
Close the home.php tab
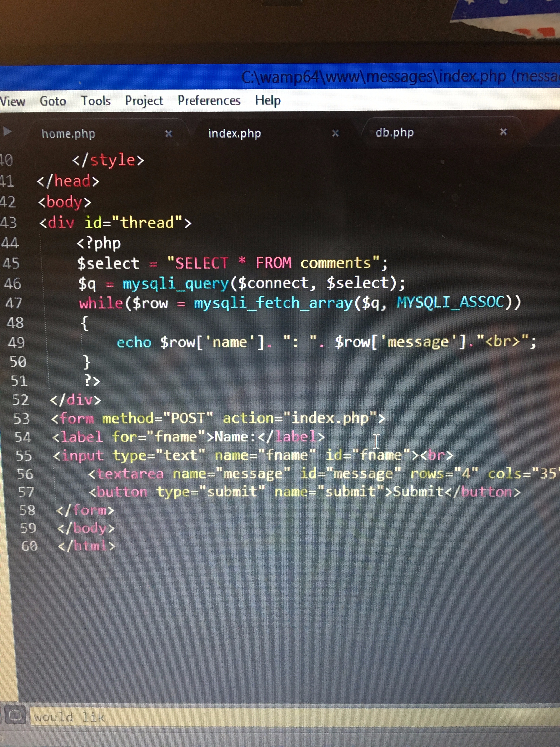(x=169, y=134)
